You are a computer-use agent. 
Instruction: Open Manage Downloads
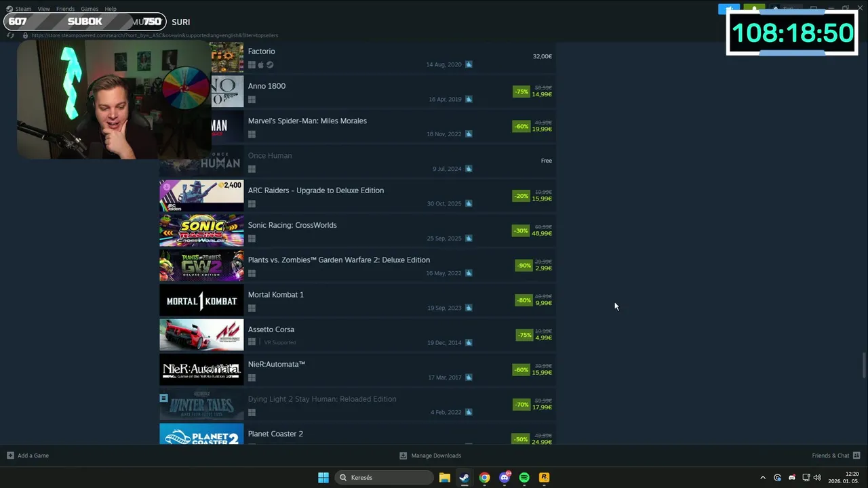[x=430, y=455]
